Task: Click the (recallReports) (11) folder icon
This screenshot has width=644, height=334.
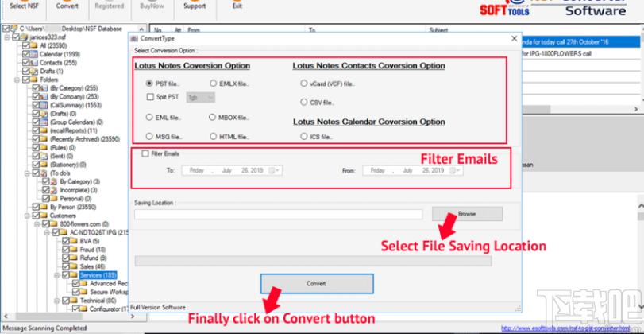Action: (44, 130)
